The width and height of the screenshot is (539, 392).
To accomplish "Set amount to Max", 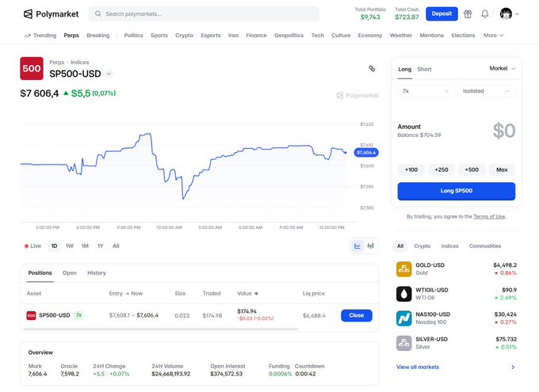I will pyautogui.click(x=502, y=169).
